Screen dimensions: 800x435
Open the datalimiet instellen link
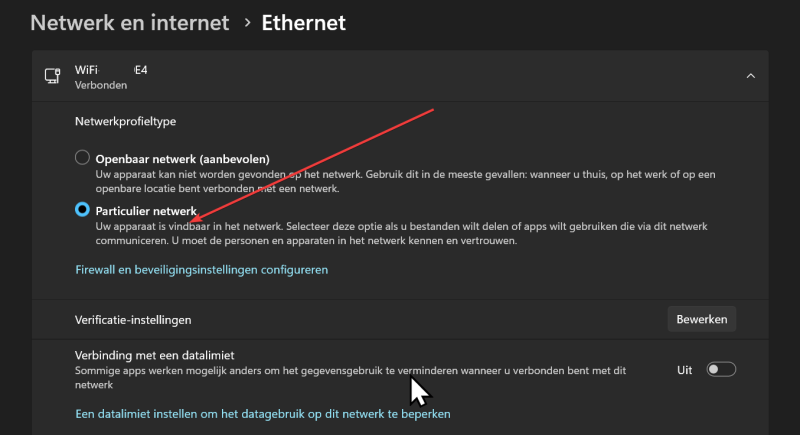263,414
